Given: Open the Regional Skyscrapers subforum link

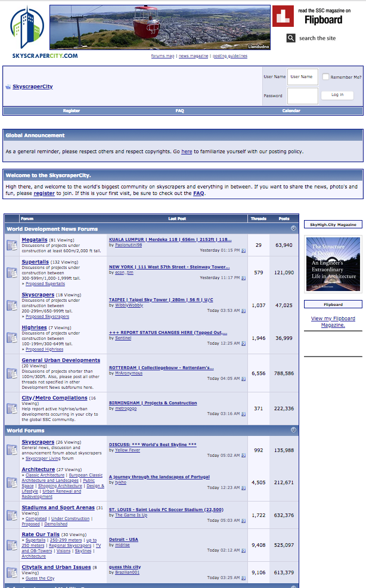Looking at the screenshot, I should coord(70,546).
